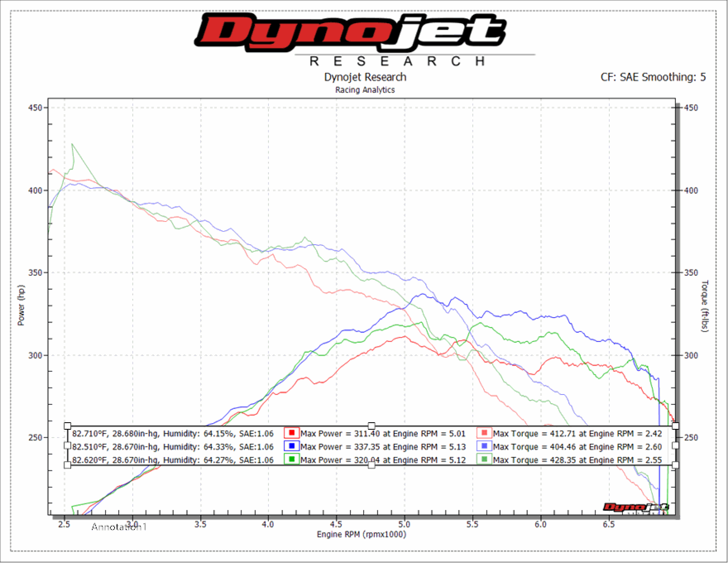Click the light red Max Torque swatch
This screenshot has width=728, height=563.
(484, 433)
